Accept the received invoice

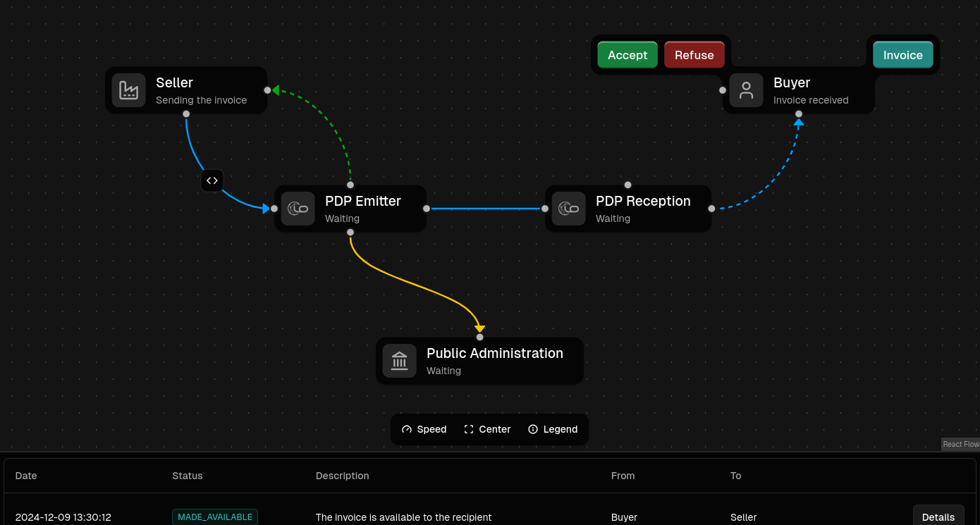click(627, 55)
